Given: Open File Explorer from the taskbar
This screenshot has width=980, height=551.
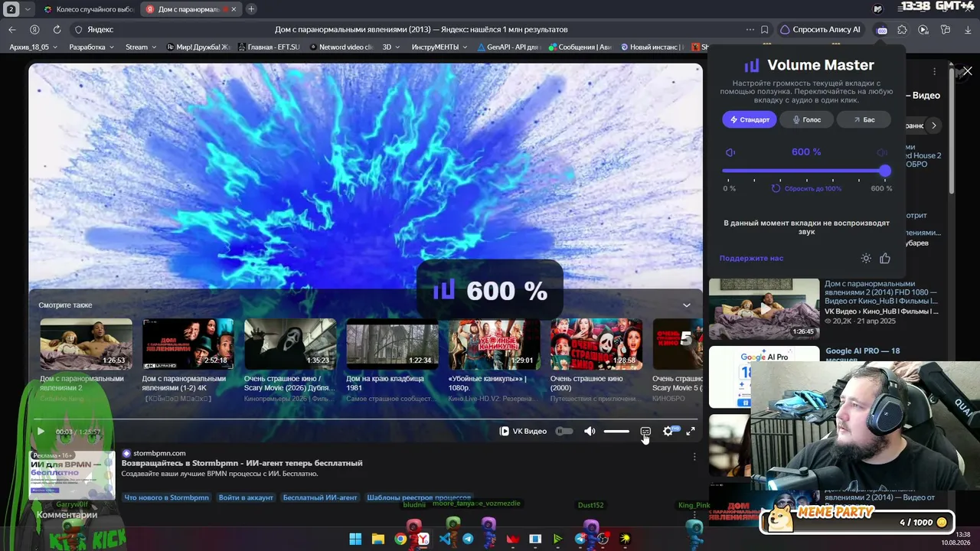Looking at the screenshot, I should (x=377, y=539).
